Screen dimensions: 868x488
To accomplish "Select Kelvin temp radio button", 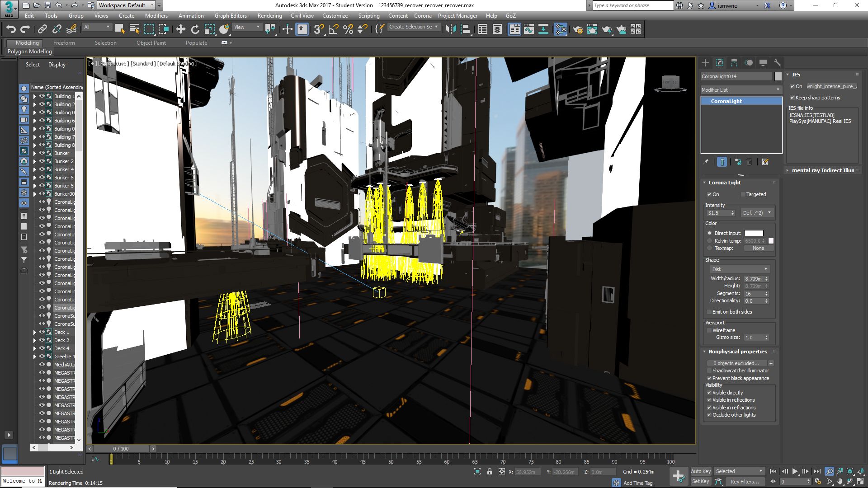I will coord(709,241).
